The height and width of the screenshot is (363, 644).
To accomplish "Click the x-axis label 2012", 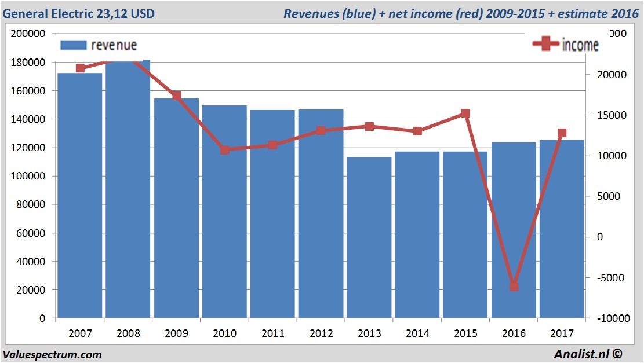I will click(x=321, y=333).
